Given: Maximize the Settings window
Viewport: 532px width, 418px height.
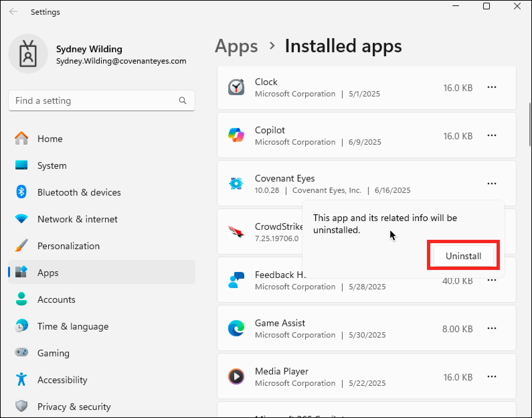Looking at the screenshot, I should (x=486, y=6).
